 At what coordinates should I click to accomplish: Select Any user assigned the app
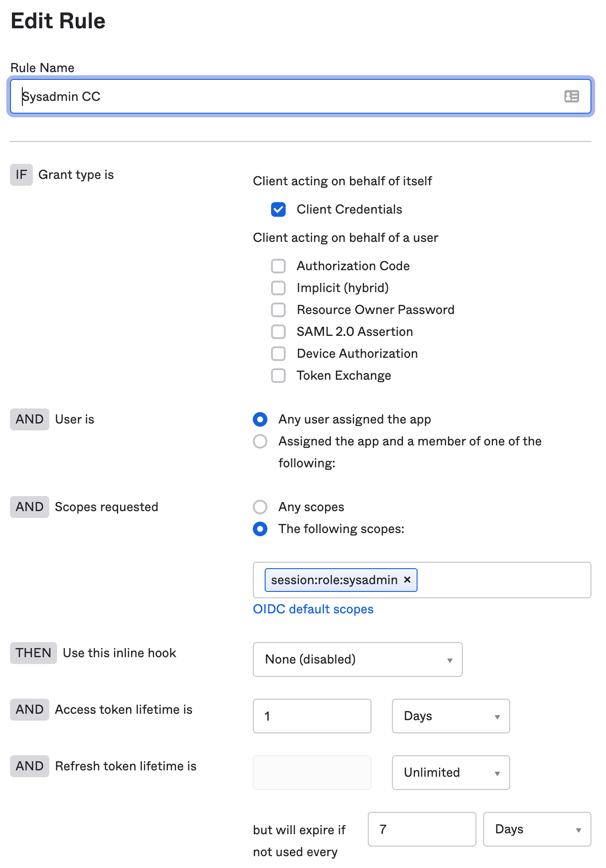click(x=260, y=419)
